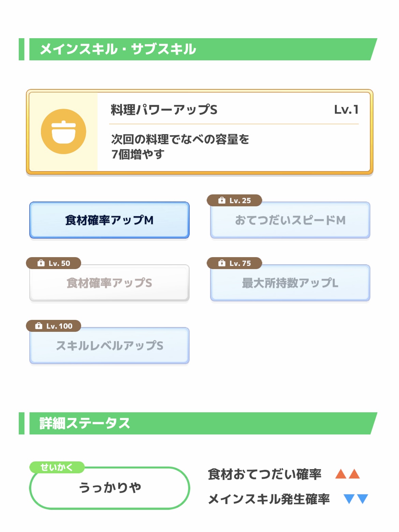The image size is (399, 532).
Task: Tap the red up arrows beside 食材おてつだい確率
Action: (x=347, y=474)
